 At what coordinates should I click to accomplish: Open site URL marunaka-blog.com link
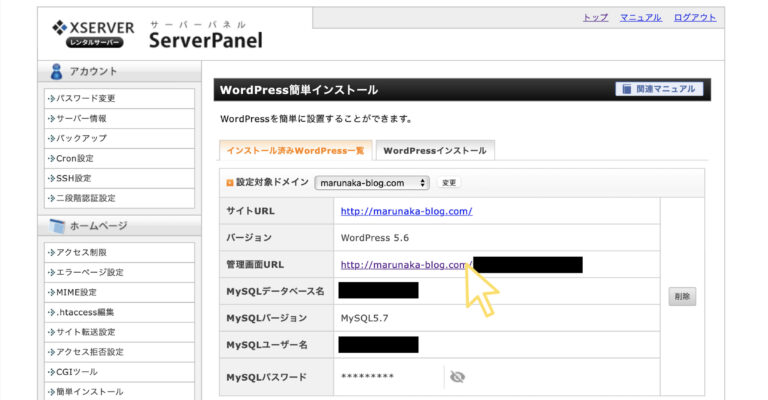(x=406, y=211)
